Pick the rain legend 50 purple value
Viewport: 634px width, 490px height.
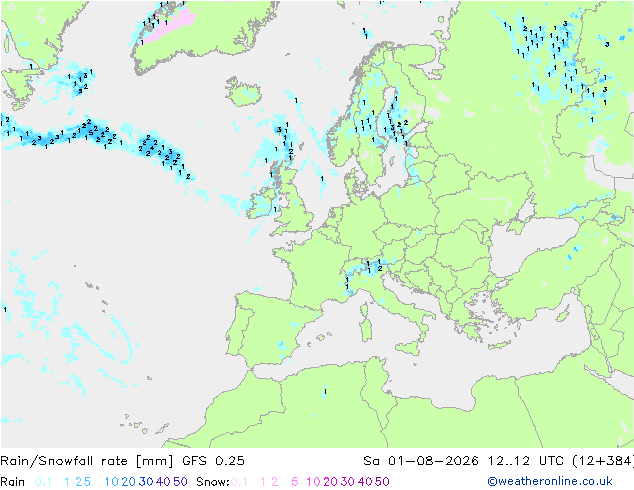pyautogui.click(x=180, y=482)
